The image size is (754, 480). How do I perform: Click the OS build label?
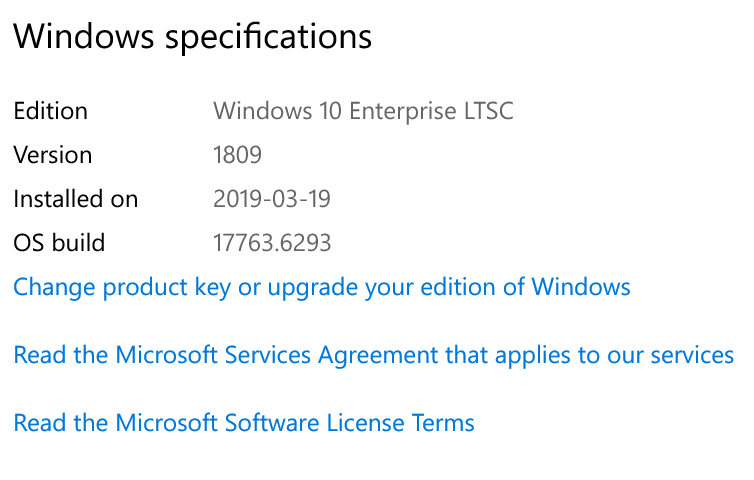click(x=59, y=243)
